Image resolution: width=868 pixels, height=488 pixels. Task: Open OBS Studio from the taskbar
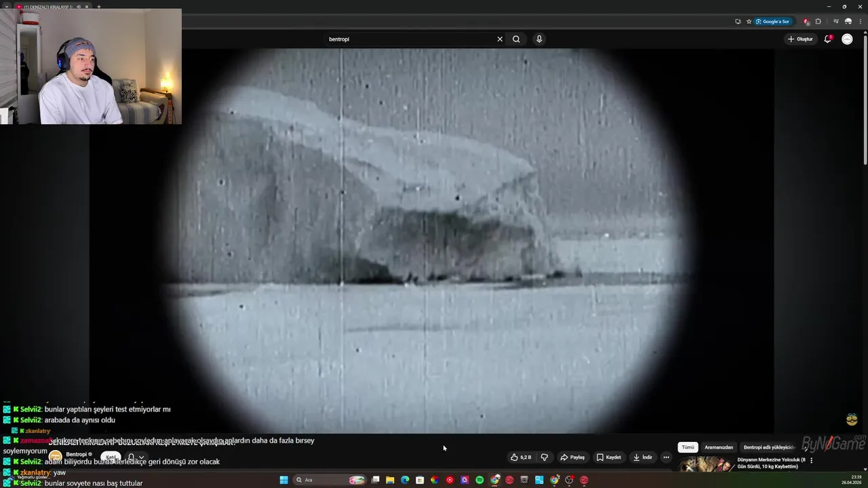(x=568, y=480)
